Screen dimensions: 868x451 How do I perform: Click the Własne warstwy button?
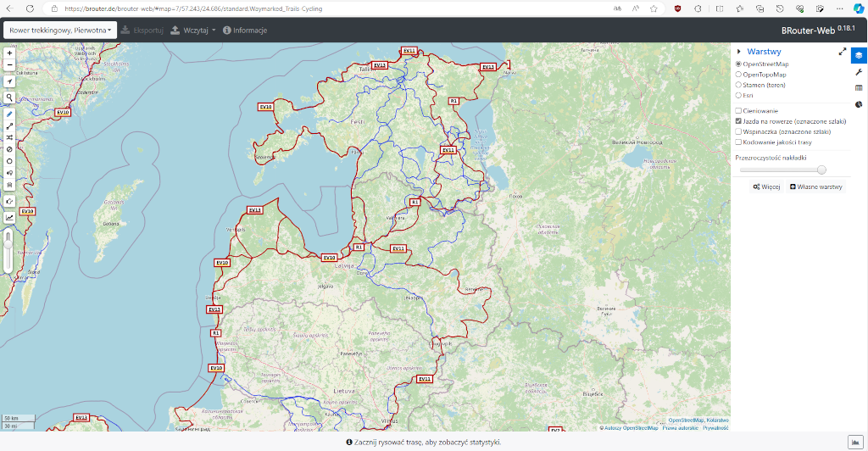(x=815, y=187)
